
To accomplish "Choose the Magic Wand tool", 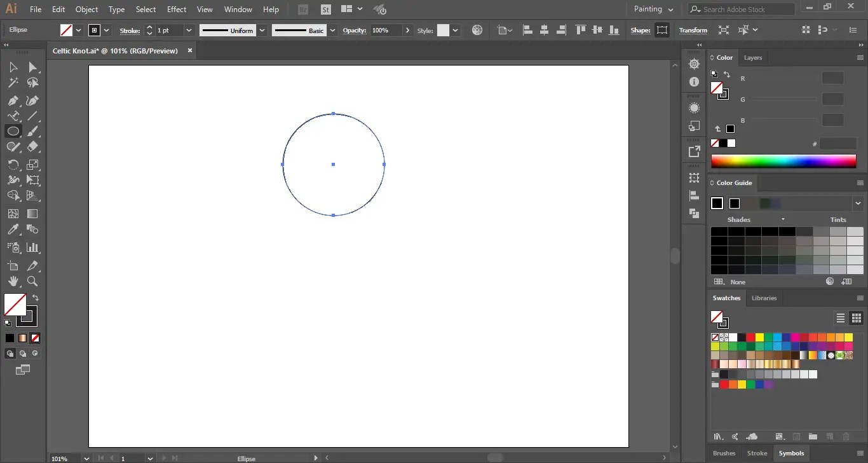I will pos(13,83).
